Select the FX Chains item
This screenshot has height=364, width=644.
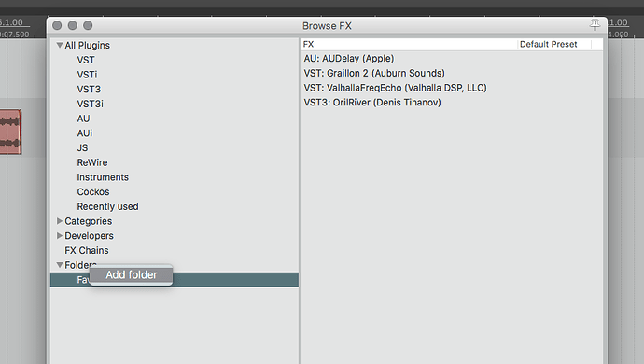(x=87, y=251)
